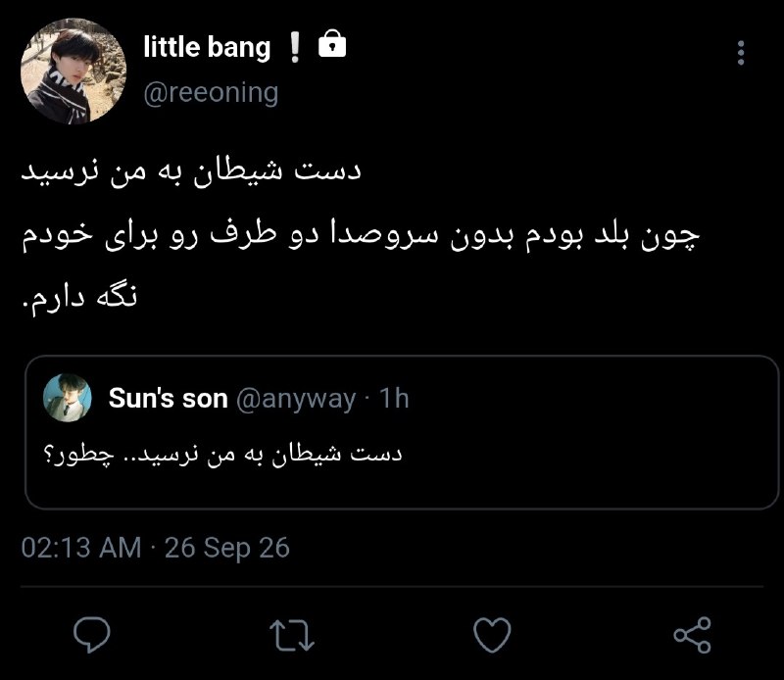Open the share icon
784x680 pixels.
tap(693, 635)
